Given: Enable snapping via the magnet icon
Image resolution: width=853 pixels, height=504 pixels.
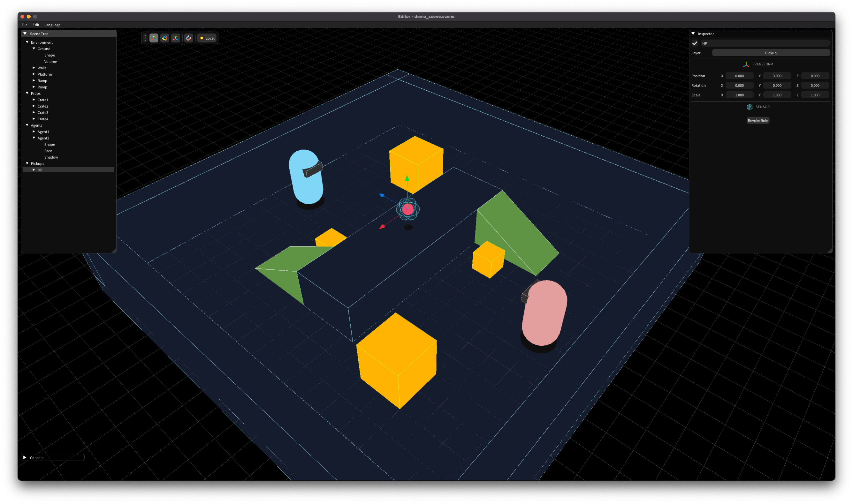Looking at the screenshot, I should click(189, 38).
